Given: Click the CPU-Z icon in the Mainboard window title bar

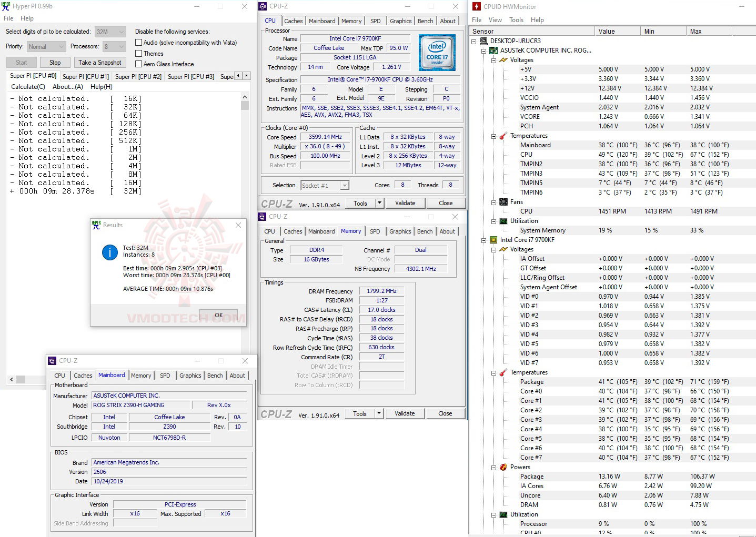Looking at the screenshot, I should (52, 361).
